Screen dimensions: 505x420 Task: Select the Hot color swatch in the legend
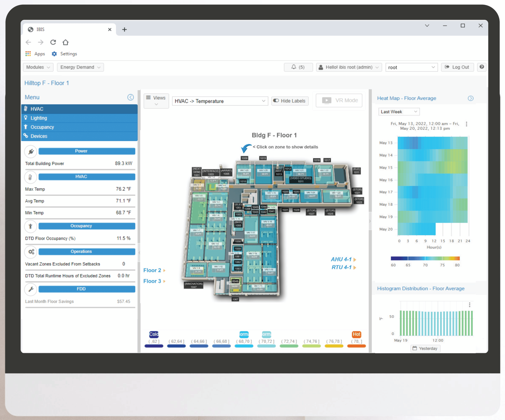(357, 334)
